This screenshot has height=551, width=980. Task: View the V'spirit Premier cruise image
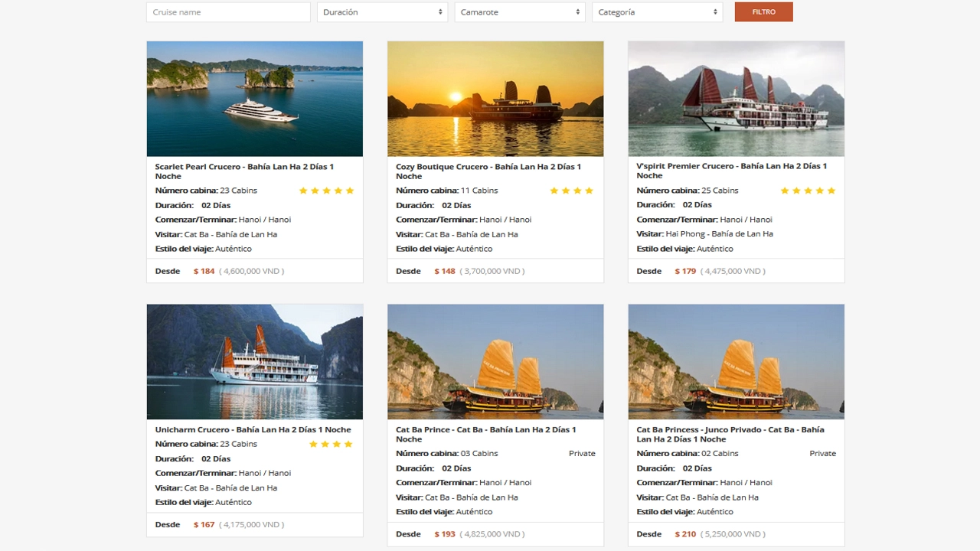(736, 99)
